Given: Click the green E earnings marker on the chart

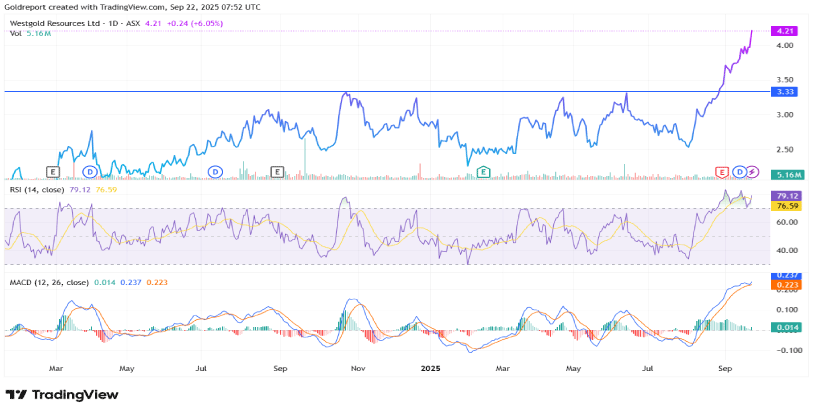Looking at the screenshot, I should click(x=484, y=172).
